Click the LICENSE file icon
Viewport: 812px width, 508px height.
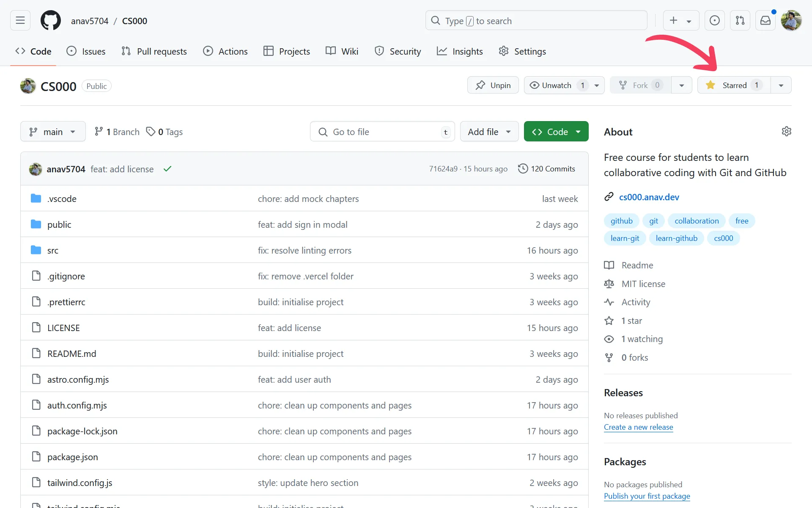tap(36, 327)
